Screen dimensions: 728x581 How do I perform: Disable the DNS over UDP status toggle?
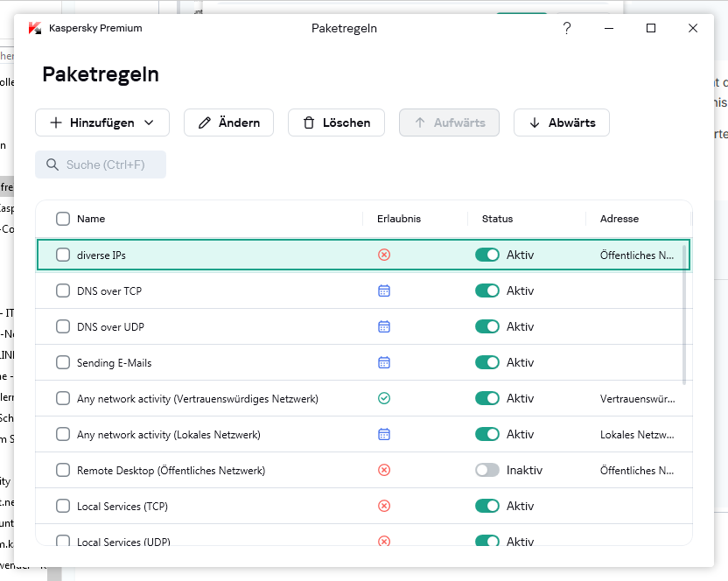click(486, 326)
